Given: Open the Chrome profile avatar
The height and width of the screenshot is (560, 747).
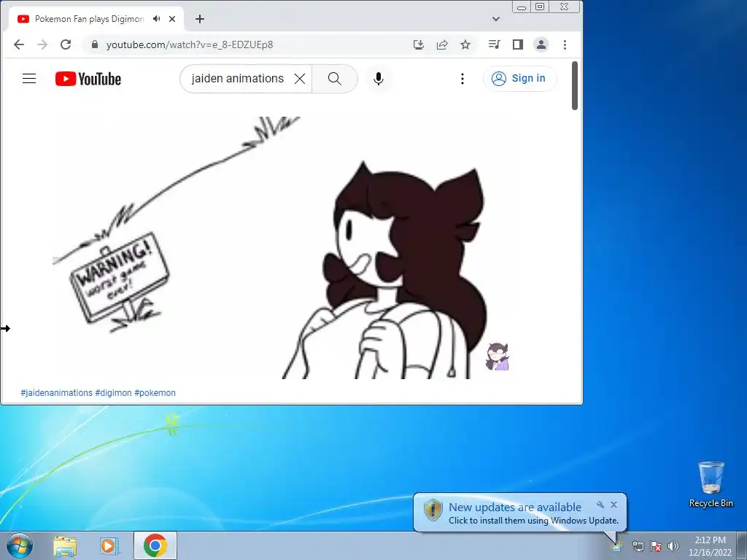Looking at the screenshot, I should (x=541, y=44).
